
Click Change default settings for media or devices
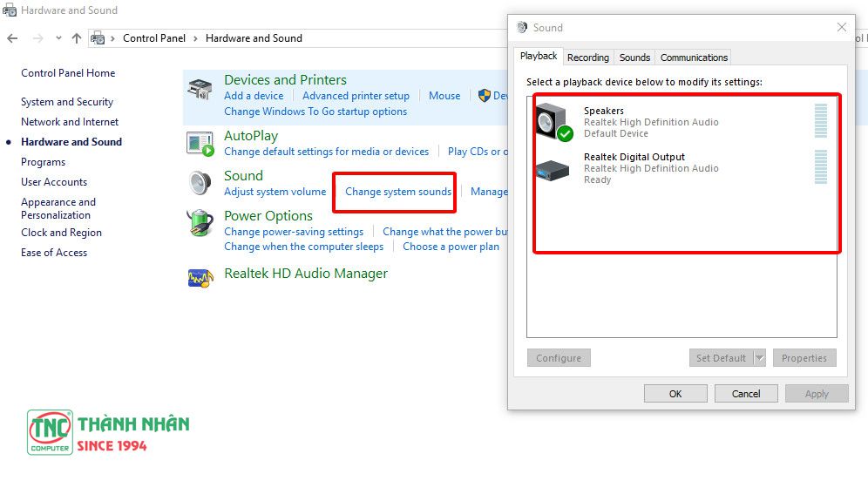[327, 152]
